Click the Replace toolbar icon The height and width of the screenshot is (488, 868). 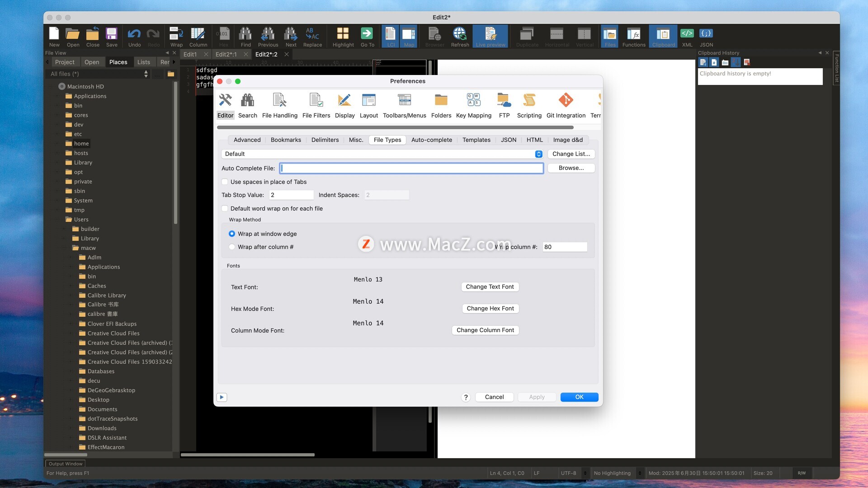coord(312,37)
